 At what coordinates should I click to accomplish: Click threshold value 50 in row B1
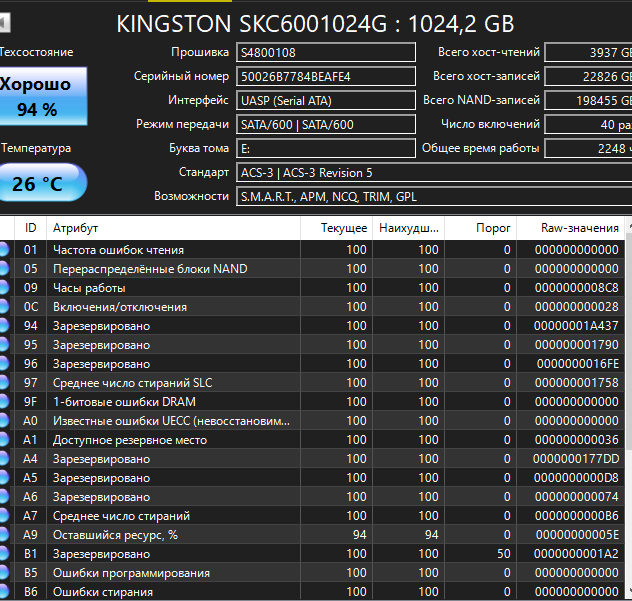coord(503,554)
